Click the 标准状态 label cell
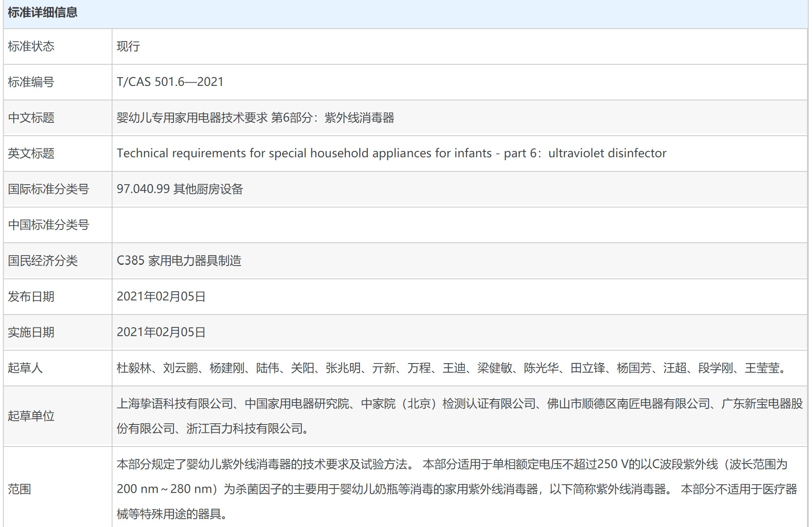The width and height of the screenshot is (812, 527). click(x=31, y=46)
